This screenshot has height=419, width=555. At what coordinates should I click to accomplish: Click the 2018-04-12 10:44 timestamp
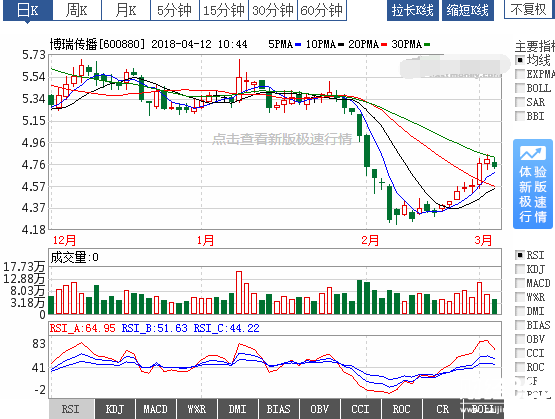tap(199, 44)
